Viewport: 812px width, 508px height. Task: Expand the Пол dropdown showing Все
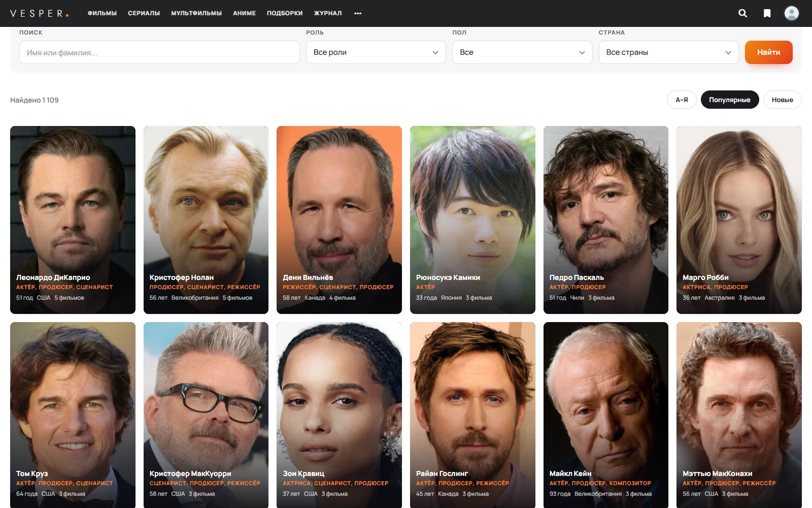522,52
